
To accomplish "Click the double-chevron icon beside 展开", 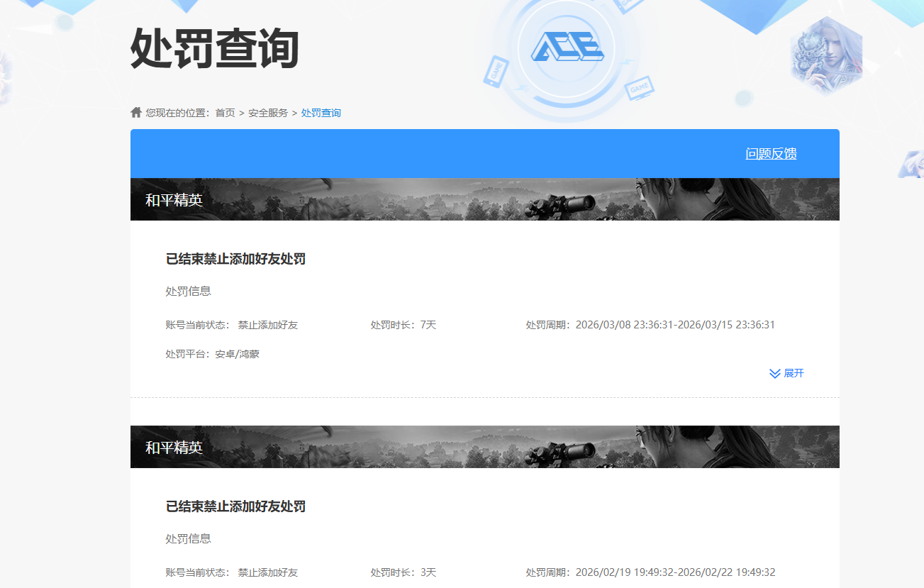I will point(775,373).
